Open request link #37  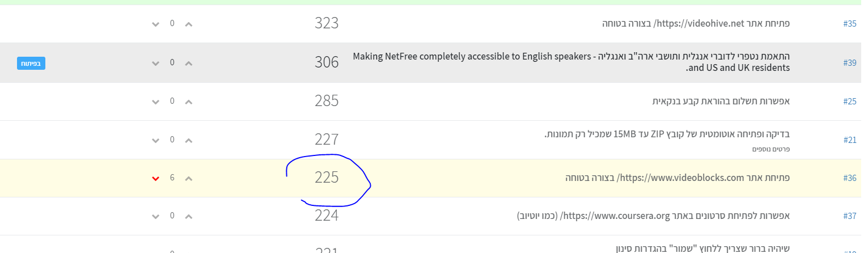pos(849,216)
